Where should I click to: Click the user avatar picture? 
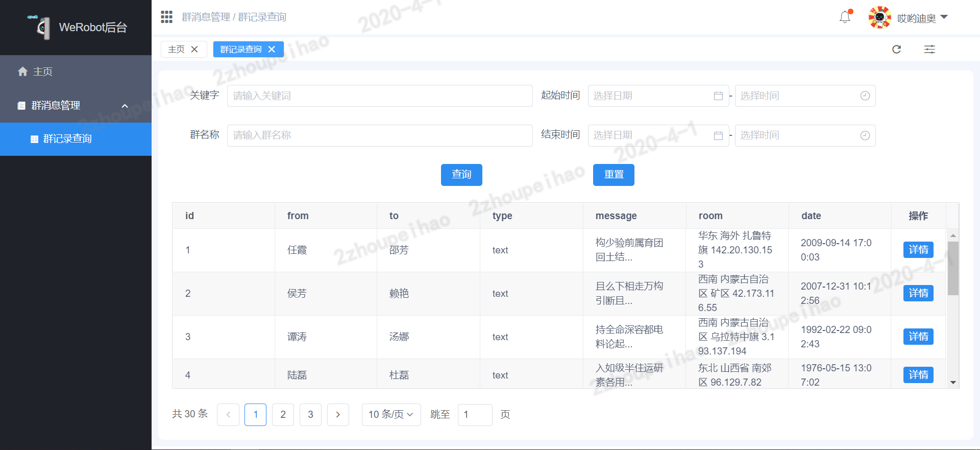[x=879, y=17]
